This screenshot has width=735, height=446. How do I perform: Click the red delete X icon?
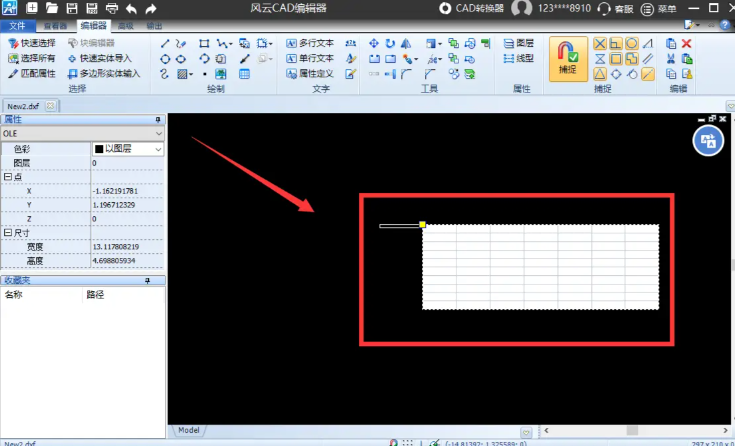[686, 44]
